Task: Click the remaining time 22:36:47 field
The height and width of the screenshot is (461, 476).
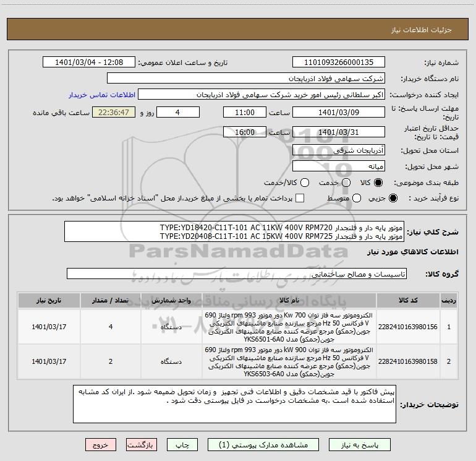Action: (114, 112)
